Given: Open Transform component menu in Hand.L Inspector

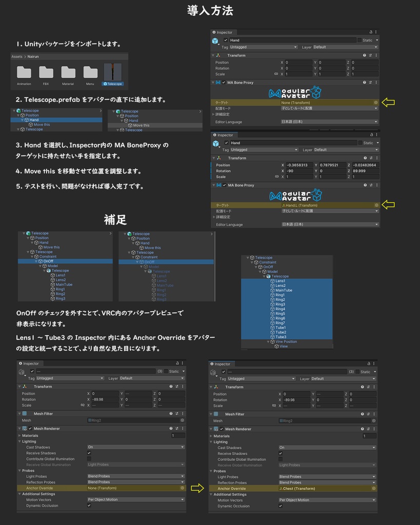Looking at the screenshot, I should (377, 158).
